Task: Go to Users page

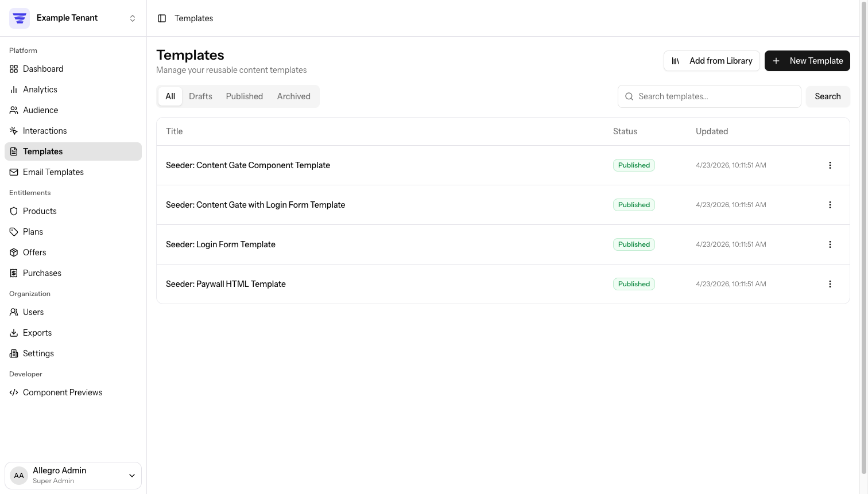Action: (x=73, y=312)
